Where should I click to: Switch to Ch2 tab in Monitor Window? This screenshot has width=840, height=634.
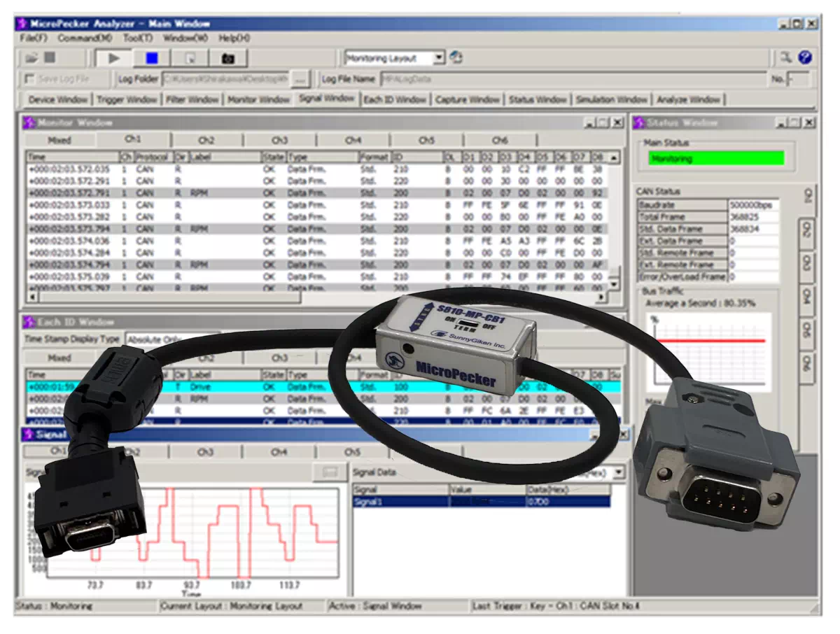click(x=206, y=140)
